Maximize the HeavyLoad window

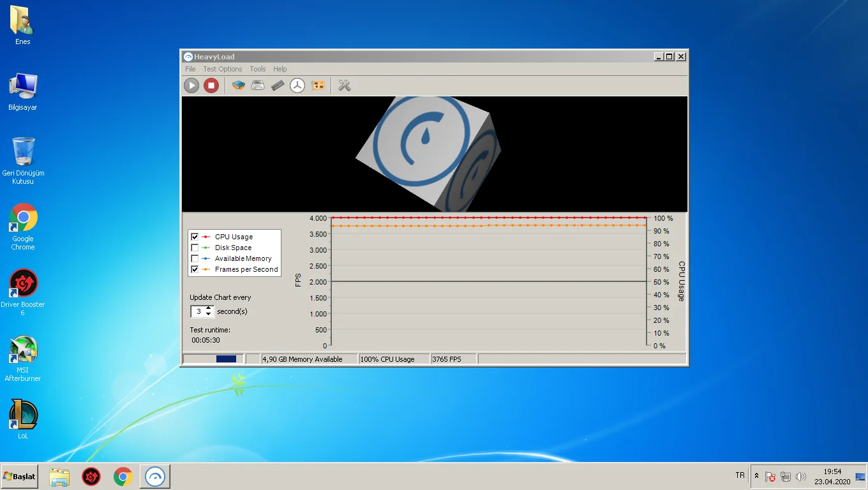pos(670,57)
